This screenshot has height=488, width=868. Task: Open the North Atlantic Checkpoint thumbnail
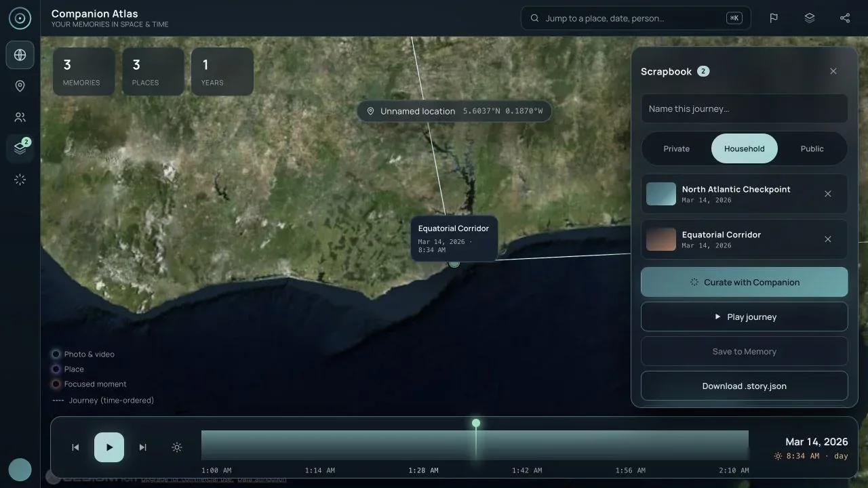coord(661,194)
